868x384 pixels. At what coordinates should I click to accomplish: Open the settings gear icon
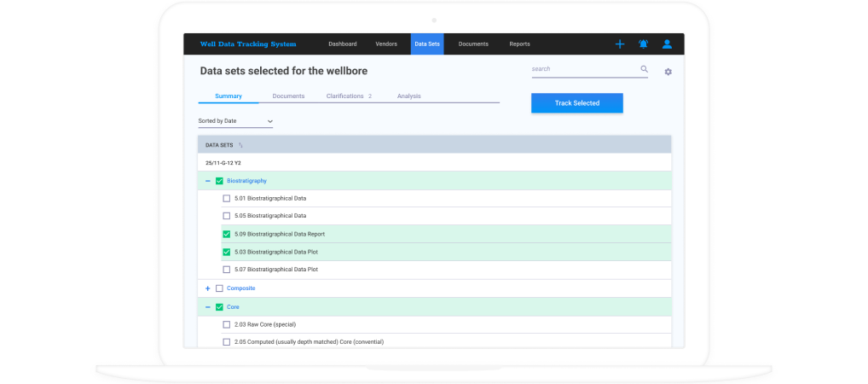pyautogui.click(x=668, y=72)
